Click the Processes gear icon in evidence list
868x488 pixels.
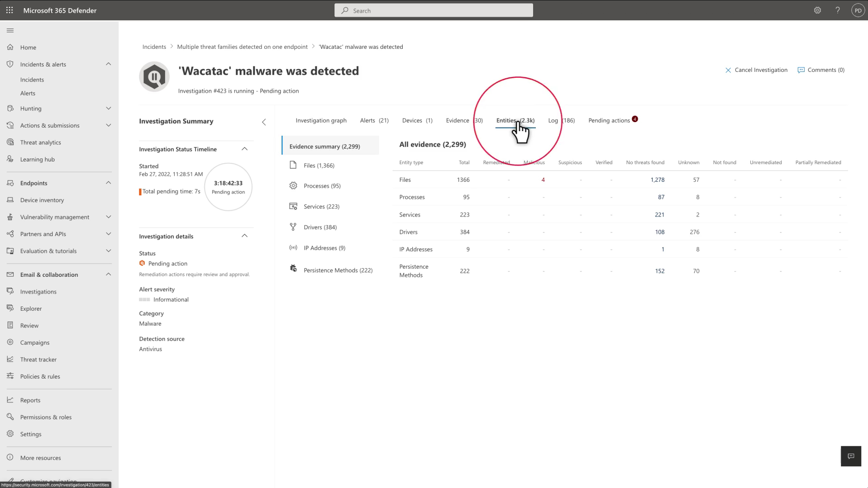(x=293, y=185)
